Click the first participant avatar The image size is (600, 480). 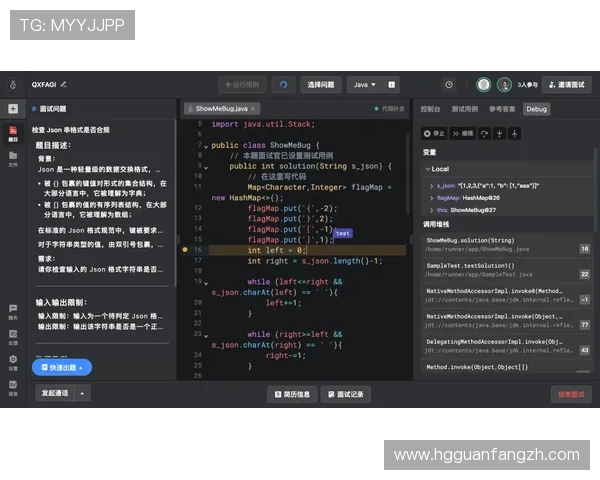483,85
